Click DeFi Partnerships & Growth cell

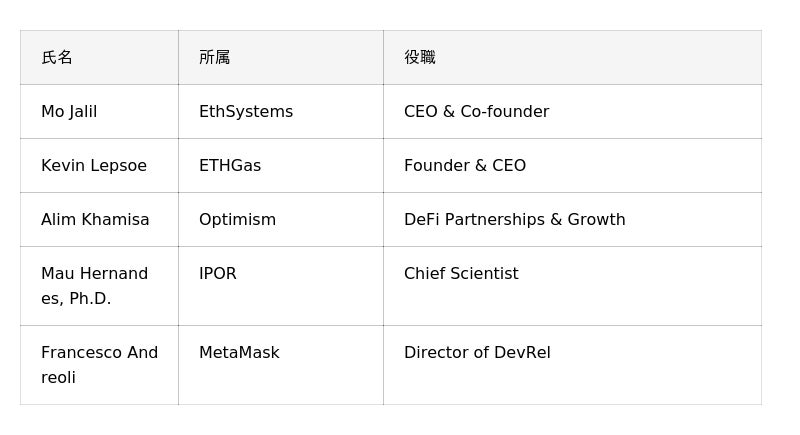point(572,219)
